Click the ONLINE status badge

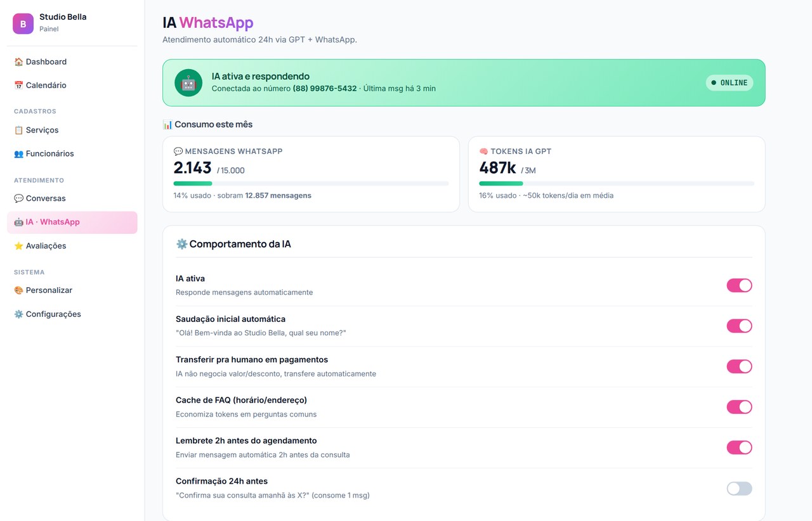point(730,82)
